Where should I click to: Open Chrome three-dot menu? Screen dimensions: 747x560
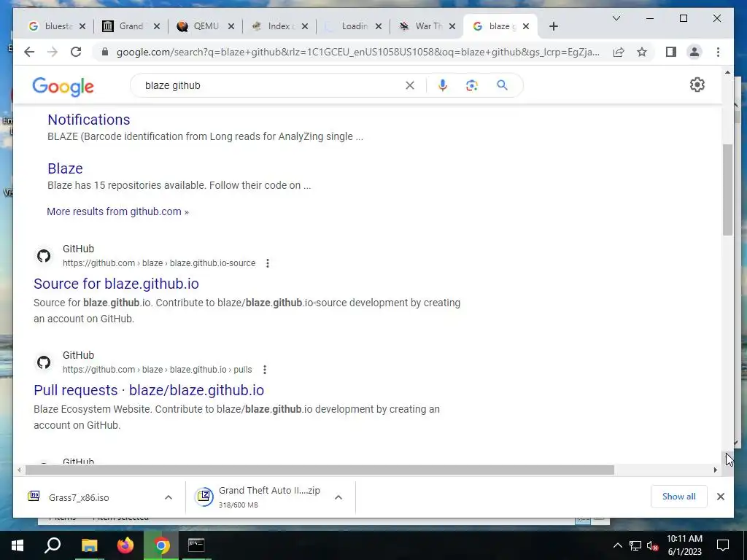point(718,52)
